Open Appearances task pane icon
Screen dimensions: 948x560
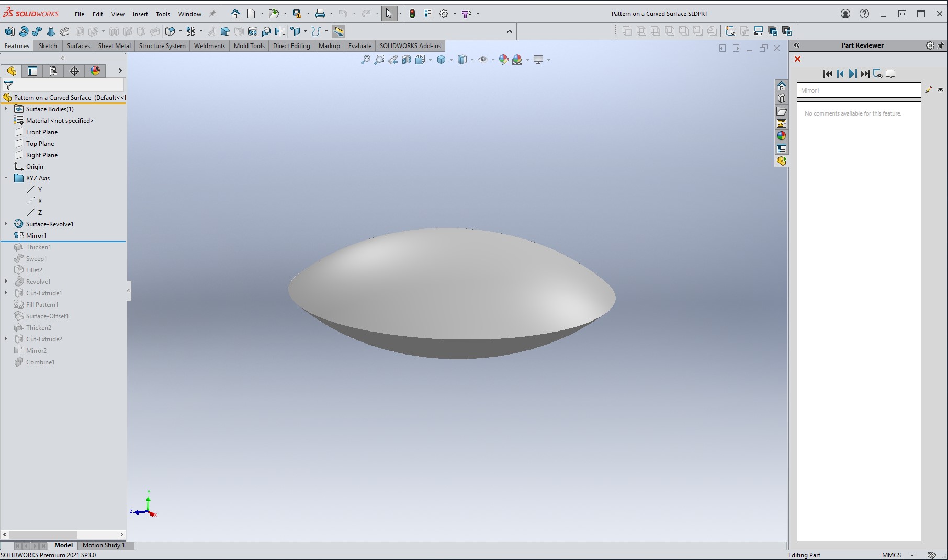pyautogui.click(x=782, y=136)
